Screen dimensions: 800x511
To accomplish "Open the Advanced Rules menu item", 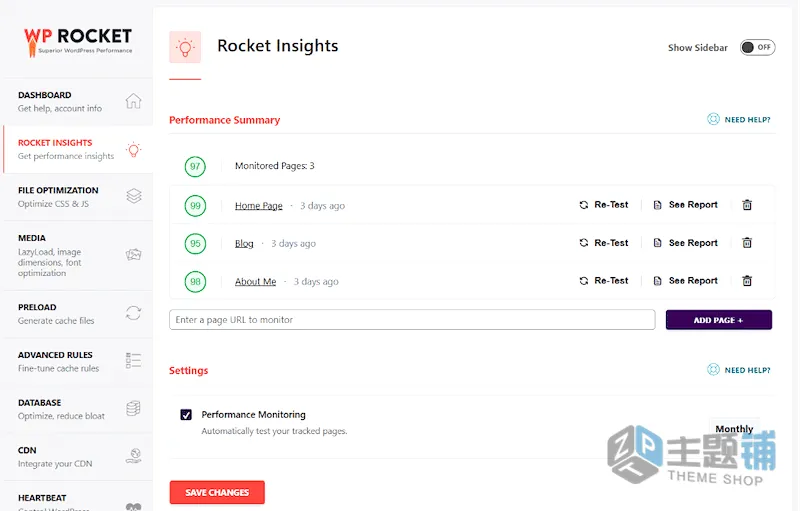I will [x=78, y=362].
